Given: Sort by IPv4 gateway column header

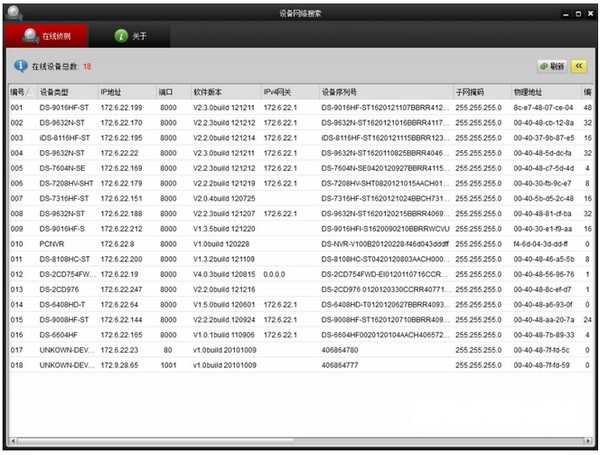Looking at the screenshot, I should click(290, 92).
